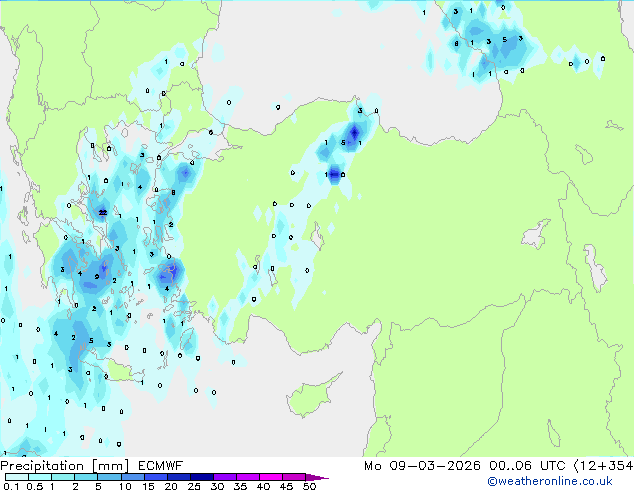634x490 pixels.
Task: Pick the 0.1–0.5 mm legend color
Action: pos(17,477)
